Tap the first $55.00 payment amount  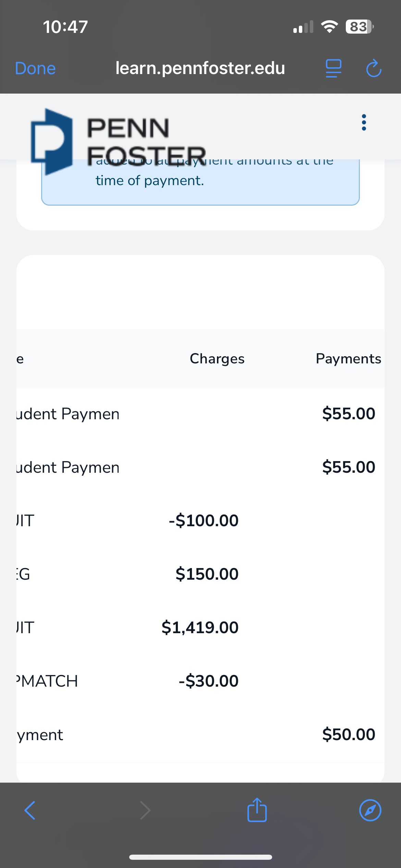tap(349, 413)
